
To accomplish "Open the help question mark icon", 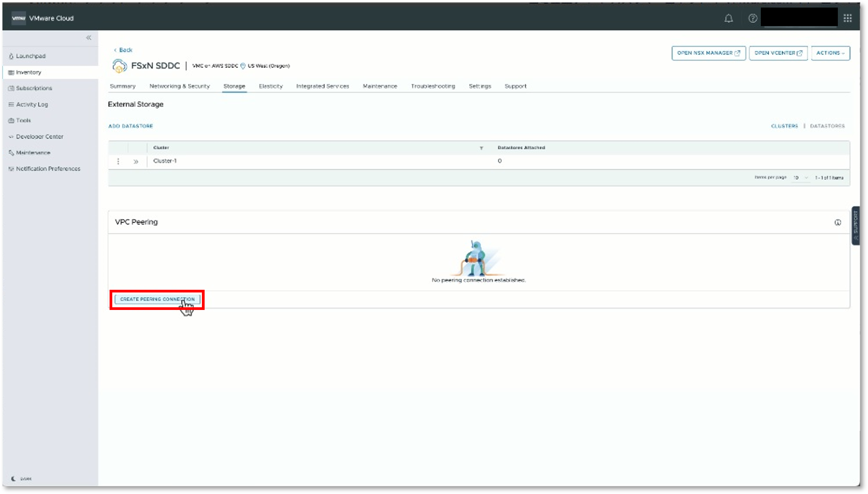I will click(752, 18).
